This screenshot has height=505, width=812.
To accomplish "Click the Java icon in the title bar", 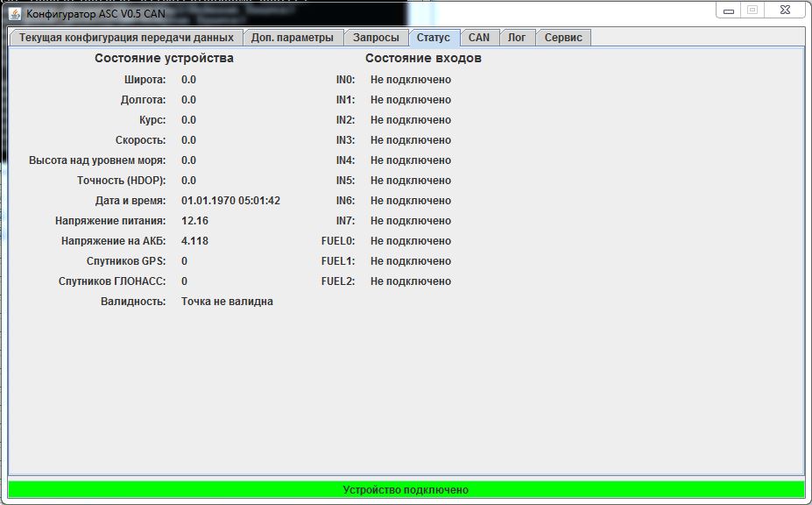I will [15, 14].
